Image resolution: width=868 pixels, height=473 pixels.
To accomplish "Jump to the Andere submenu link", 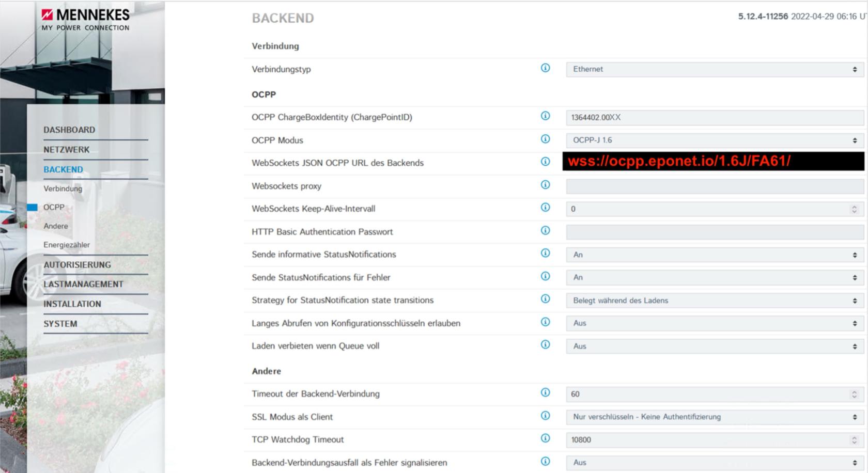I will 56,226.
